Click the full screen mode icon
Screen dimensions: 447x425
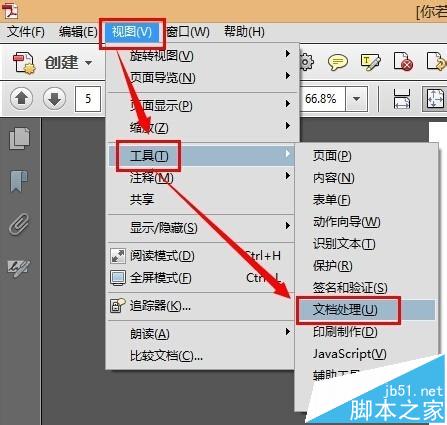pyautogui.click(x=118, y=278)
